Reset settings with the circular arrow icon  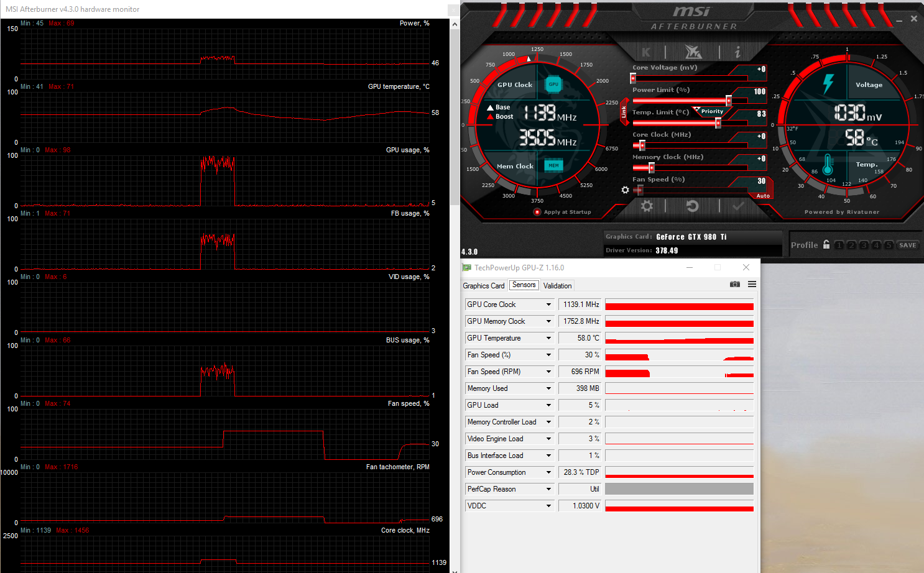pyautogui.click(x=692, y=206)
